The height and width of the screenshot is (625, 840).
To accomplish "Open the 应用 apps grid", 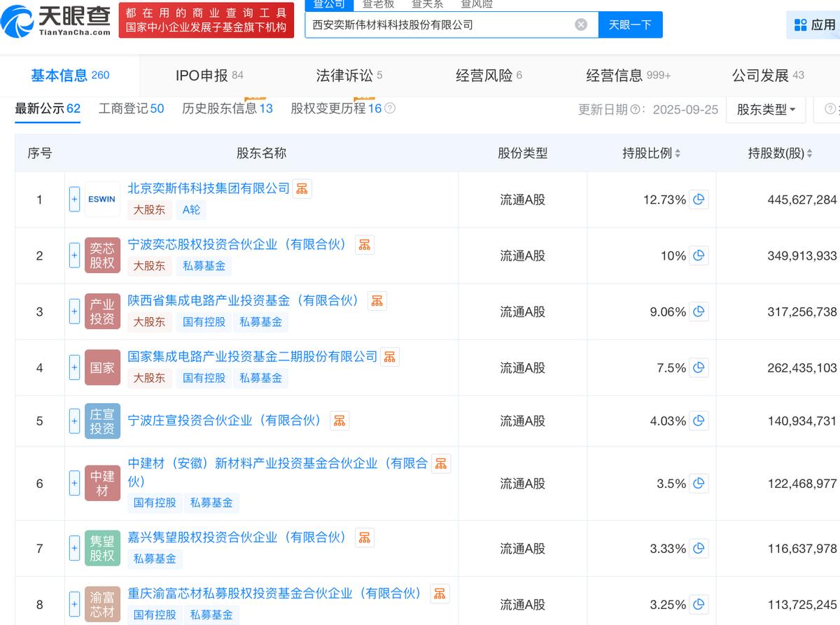I will pyautogui.click(x=814, y=25).
